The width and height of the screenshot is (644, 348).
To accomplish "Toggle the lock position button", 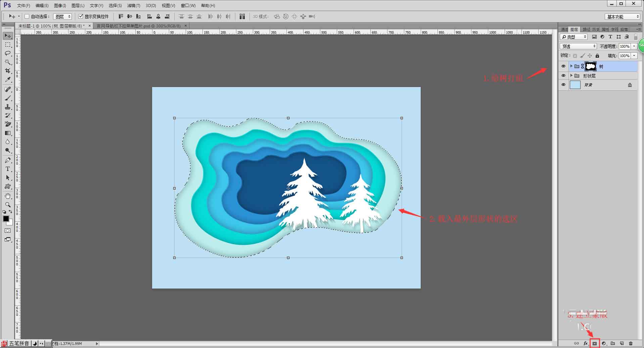I will pyautogui.click(x=590, y=56).
